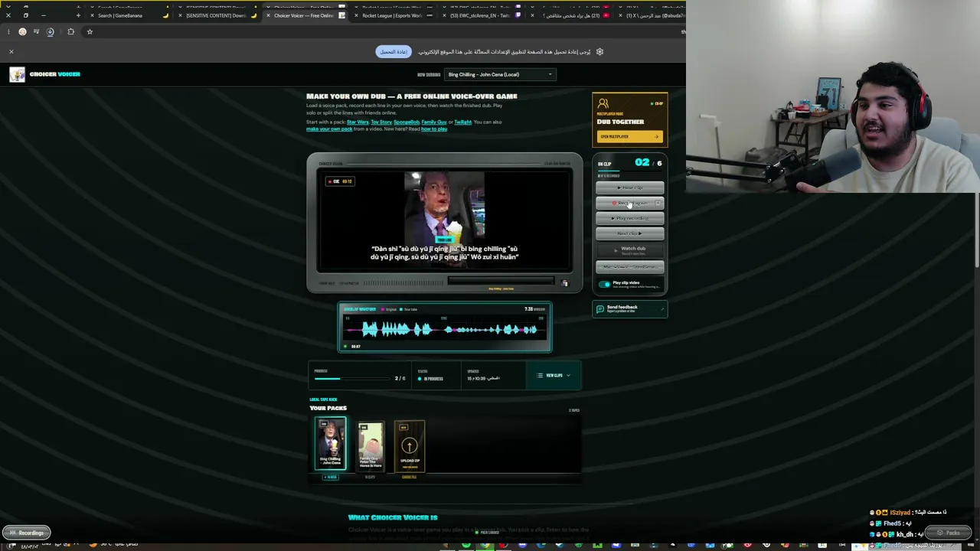Click the feedback speech bubble icon
The width and height of the screenshot is (980, 551).
(x=600, y=308)
